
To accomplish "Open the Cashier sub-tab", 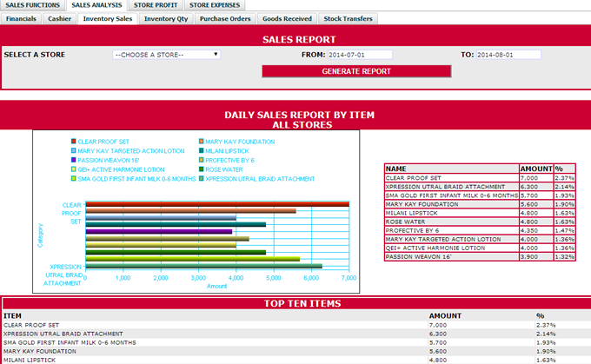I will click(x=60, y=19).
